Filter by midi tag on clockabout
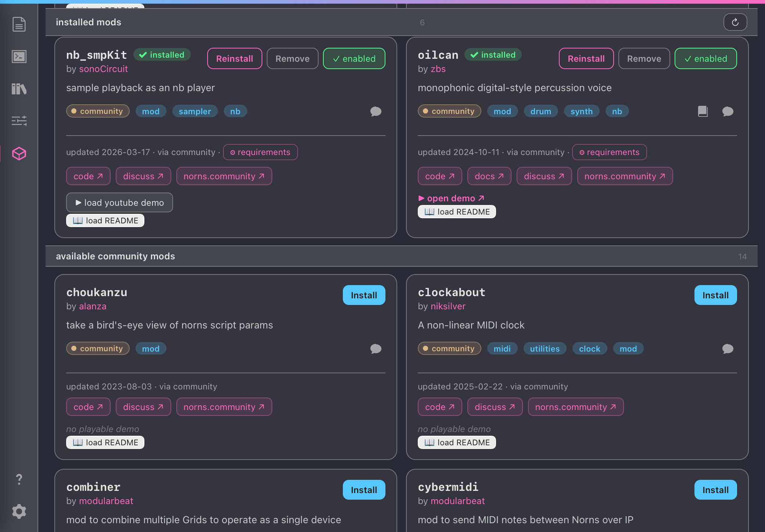The height and width of the screenshot is (532, 765). coord(502,349)
